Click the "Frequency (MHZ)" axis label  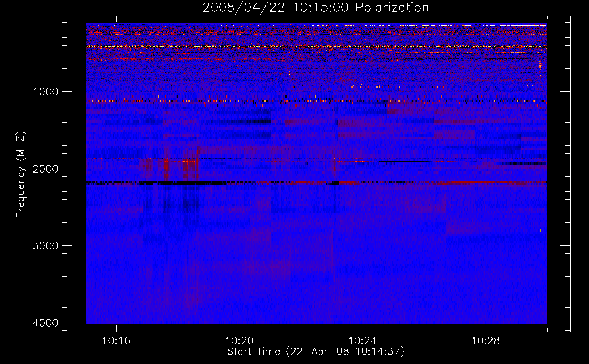pos(21,175)
